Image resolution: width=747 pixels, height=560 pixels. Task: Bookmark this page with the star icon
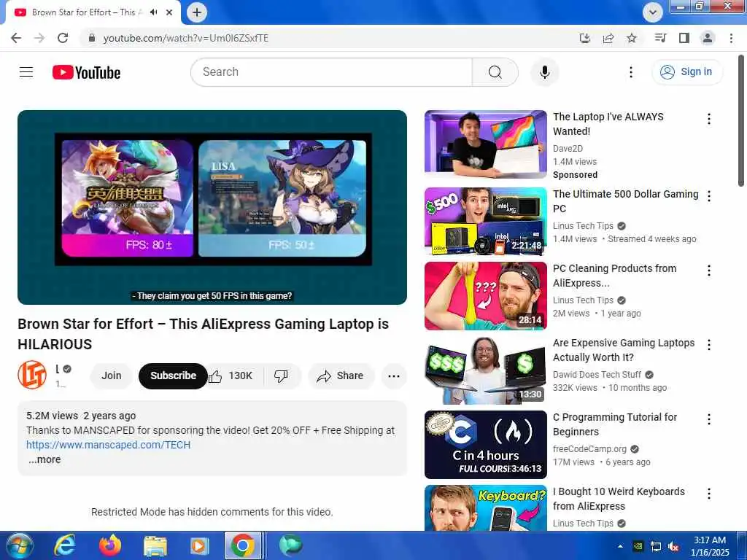pyautogui.click(x=631, y=38)
